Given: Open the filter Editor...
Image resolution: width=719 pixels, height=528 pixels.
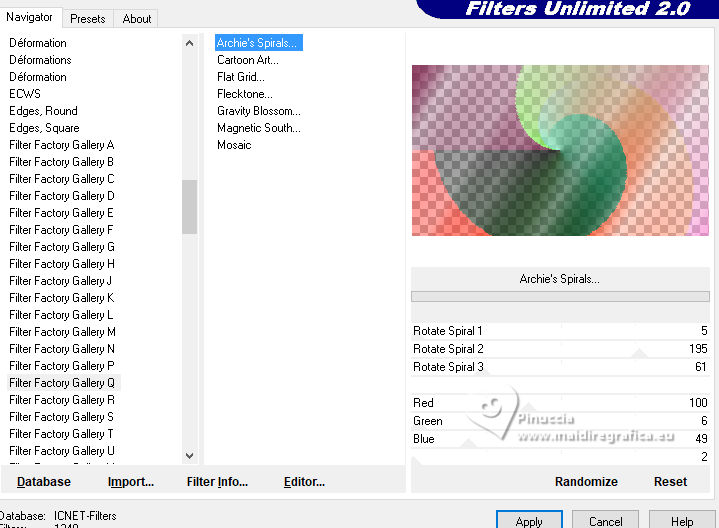Looking at the screenshot, I should [304, 482].
